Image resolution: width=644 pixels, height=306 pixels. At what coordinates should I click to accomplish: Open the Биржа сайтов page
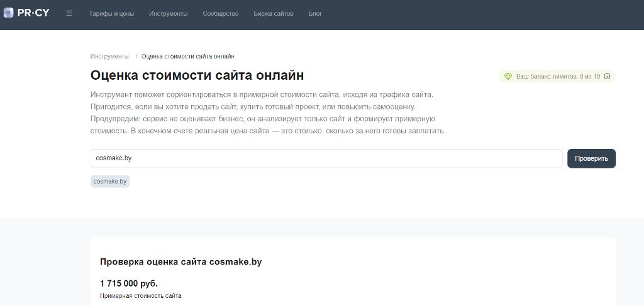[x=273, y=13]
